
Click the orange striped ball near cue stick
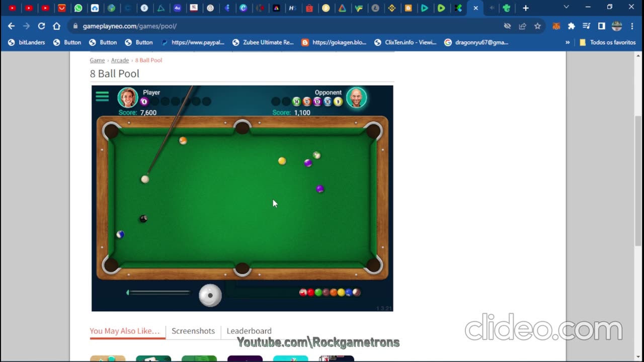click(x=183, y=141)
